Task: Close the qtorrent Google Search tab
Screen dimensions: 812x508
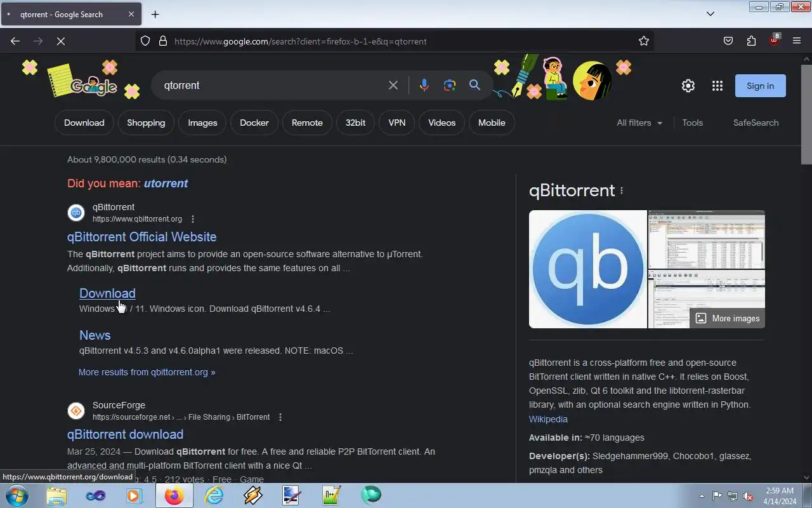Action: pos(131,14)
